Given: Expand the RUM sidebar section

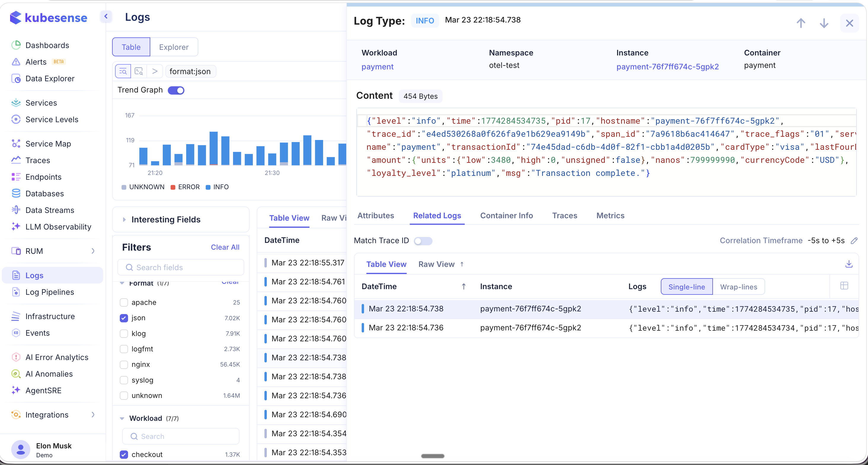Looking at the screenshot, I should (93, 251).
